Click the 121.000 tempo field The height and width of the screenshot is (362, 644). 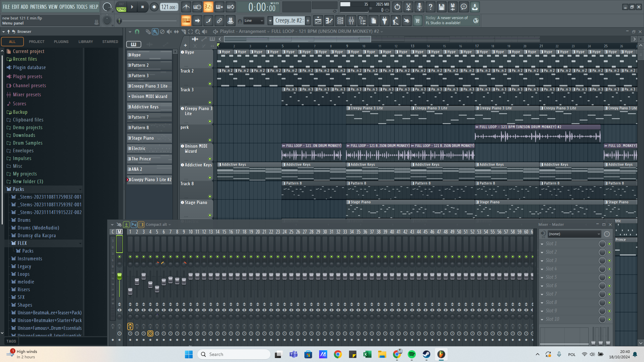[x=169, y=7]
